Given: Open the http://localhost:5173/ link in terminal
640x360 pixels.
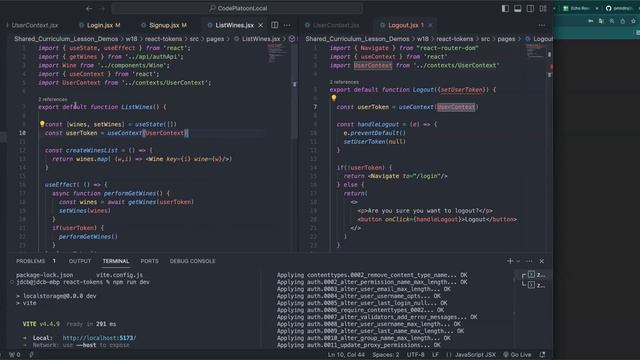Looking at the screenshot, I should pyautogui.click(x=99, y=338).
